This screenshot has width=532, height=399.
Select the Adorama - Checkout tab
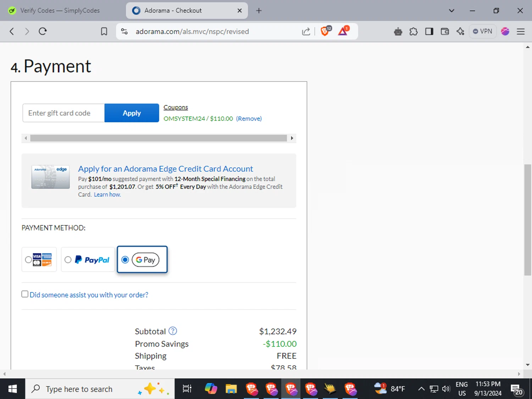187,11
